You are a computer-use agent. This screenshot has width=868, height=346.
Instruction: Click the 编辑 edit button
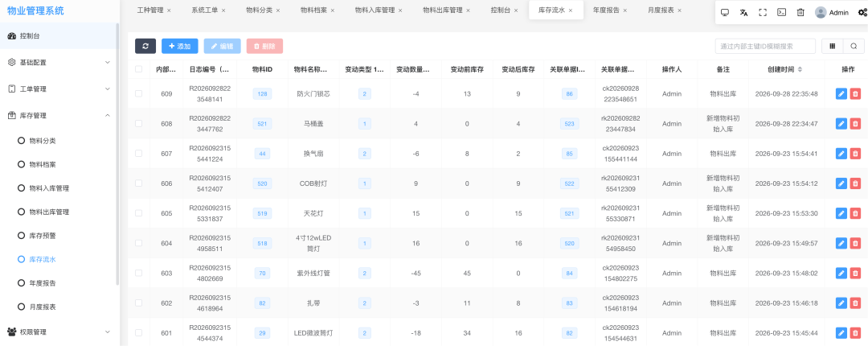[222, 46]
